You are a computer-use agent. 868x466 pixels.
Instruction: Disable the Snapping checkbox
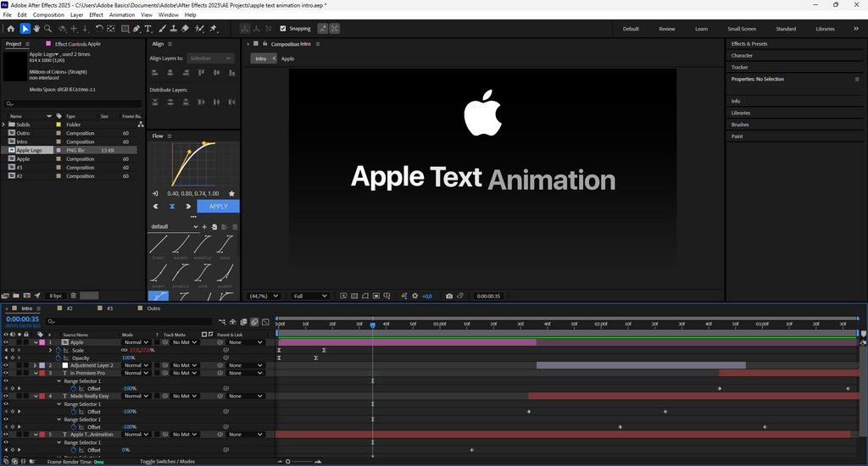[x=283, y=29]
